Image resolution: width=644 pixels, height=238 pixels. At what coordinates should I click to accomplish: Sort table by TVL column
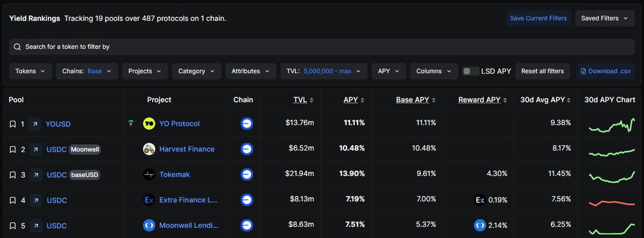pos(303,100)
